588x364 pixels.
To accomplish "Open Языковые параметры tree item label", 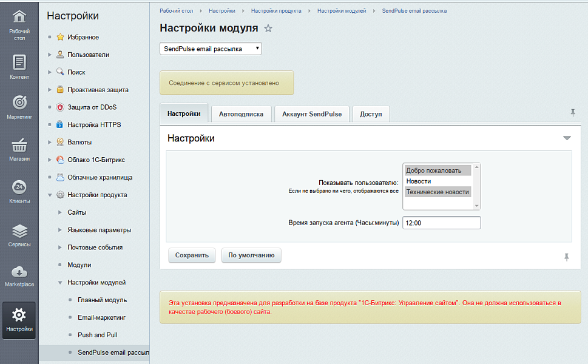I will (100, 230).
